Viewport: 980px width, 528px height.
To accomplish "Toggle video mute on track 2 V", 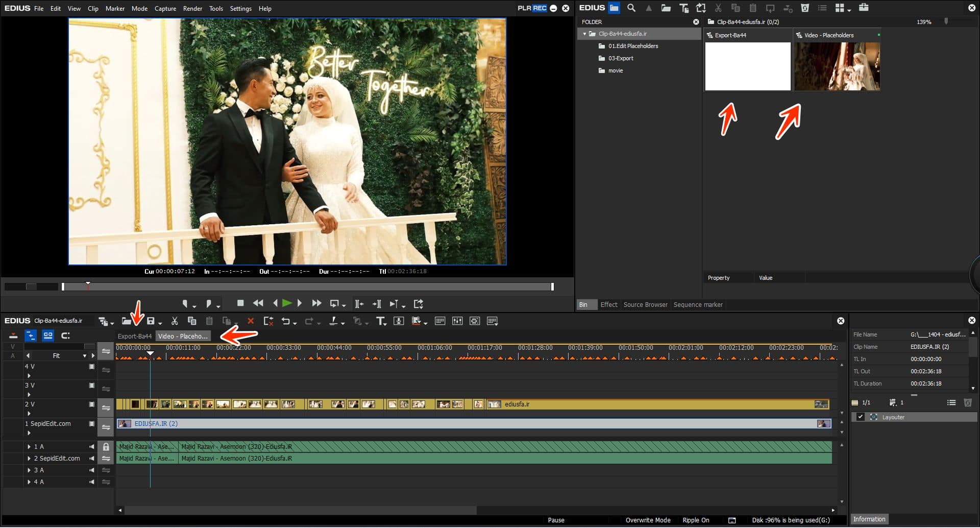I will (x=92, y=404).
